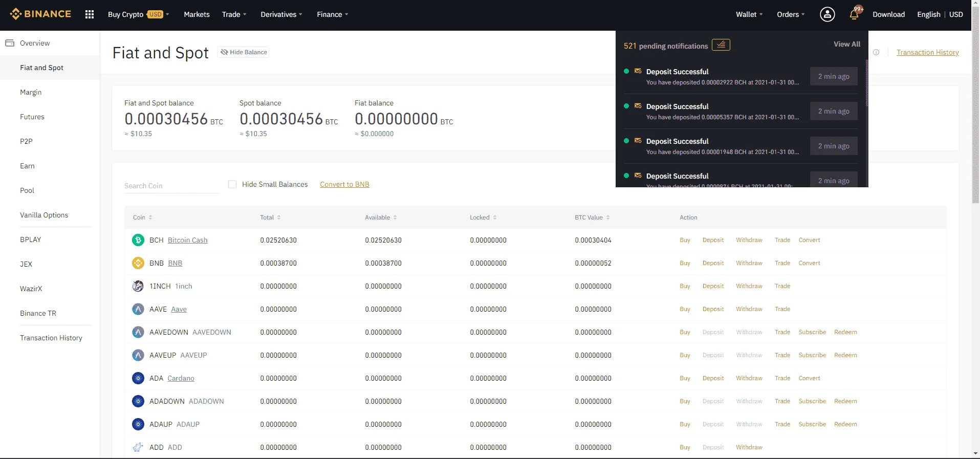Click View All notifications
This screenshot has height=459, width=980.
(x=847, y=44)
